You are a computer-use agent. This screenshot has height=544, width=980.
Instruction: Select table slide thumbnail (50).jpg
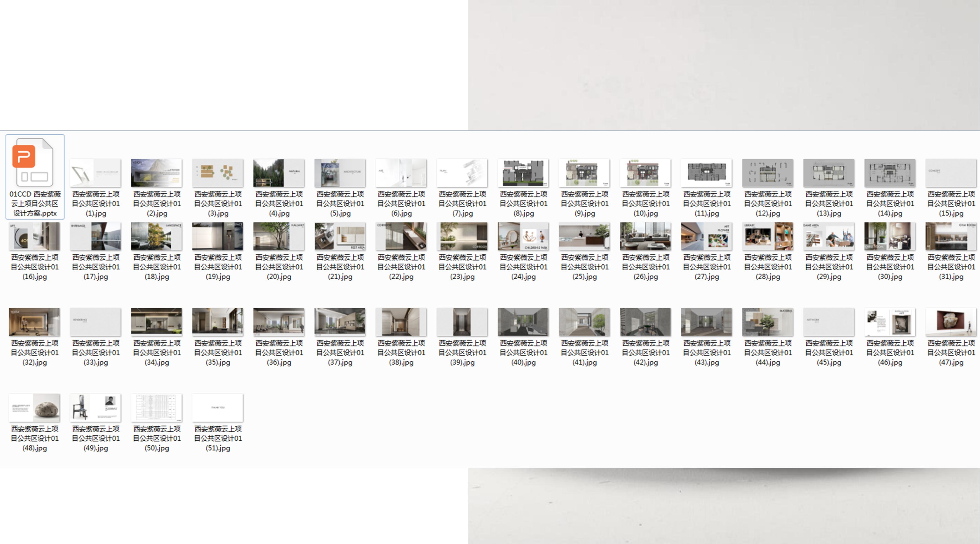157,408
